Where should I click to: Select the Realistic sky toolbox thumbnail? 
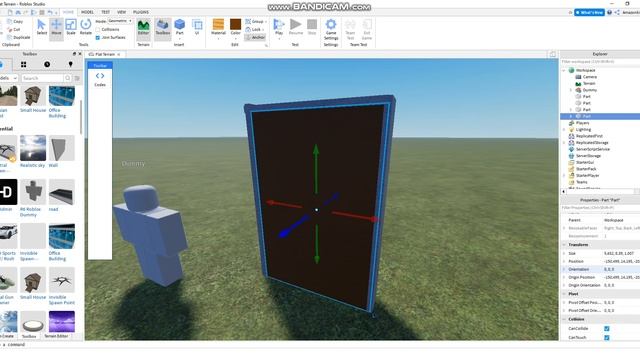33,148
